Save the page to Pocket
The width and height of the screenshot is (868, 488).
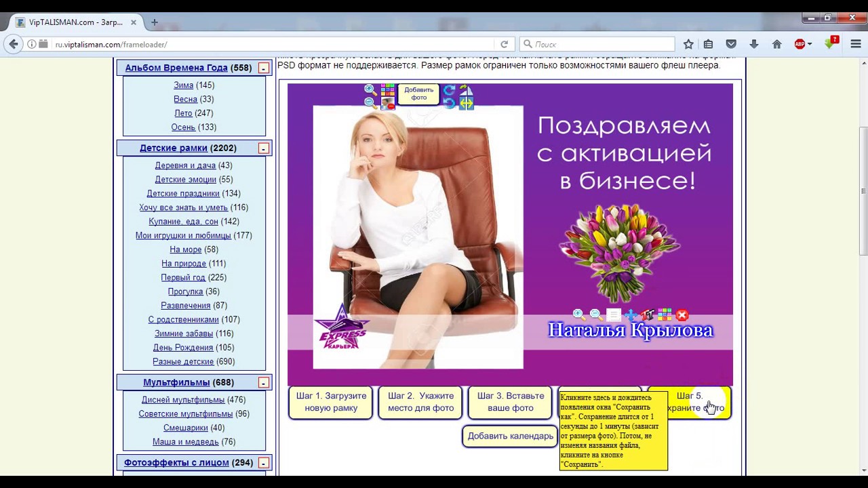point(731,44)
